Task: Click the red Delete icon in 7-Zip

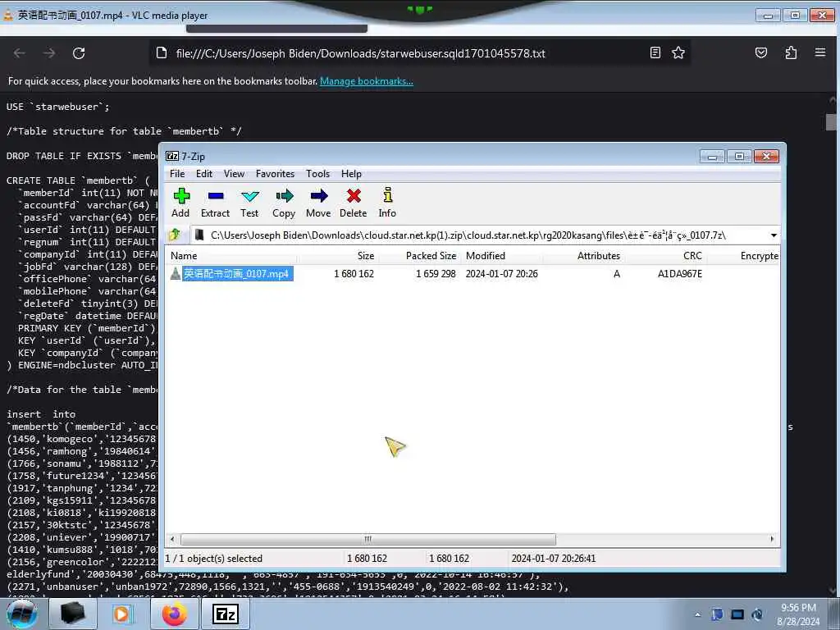Action: click(x=354, y=203)
